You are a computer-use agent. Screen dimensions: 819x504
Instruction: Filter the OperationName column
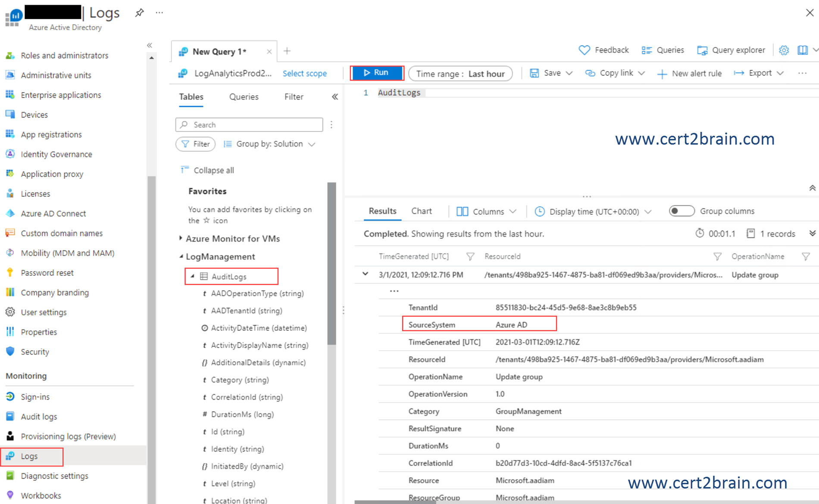pyautogui.click(x=806, y=257)
